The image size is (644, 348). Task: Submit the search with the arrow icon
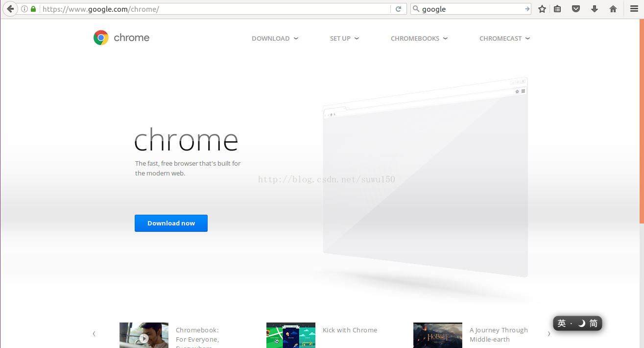[527, 9]
